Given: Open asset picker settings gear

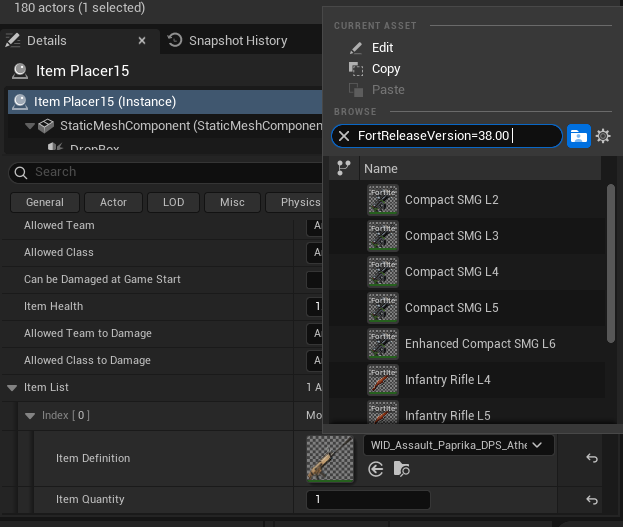Looking at the screenshot, I should coord(603,136).
